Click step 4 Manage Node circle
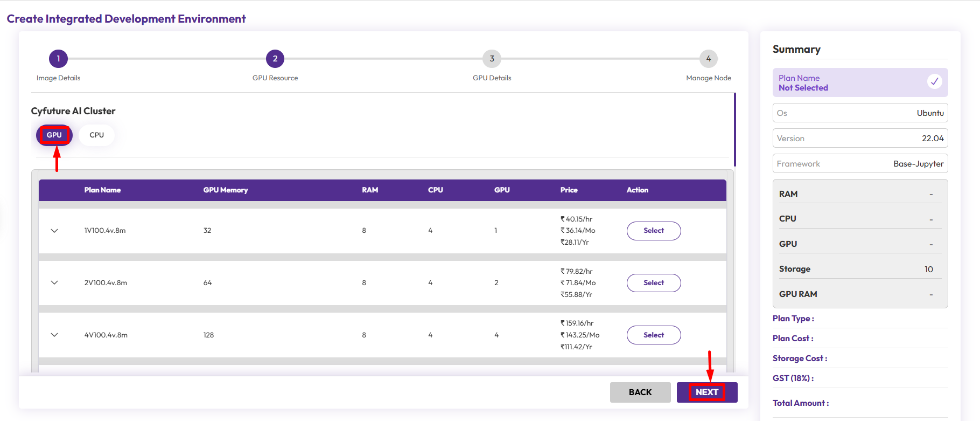Viewport: 980px width, 421px height. click(x=708, y=59)
